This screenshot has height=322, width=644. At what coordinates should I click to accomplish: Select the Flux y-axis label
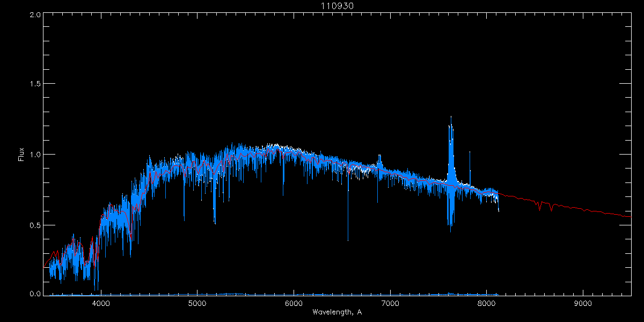click(x=21, y=155)
